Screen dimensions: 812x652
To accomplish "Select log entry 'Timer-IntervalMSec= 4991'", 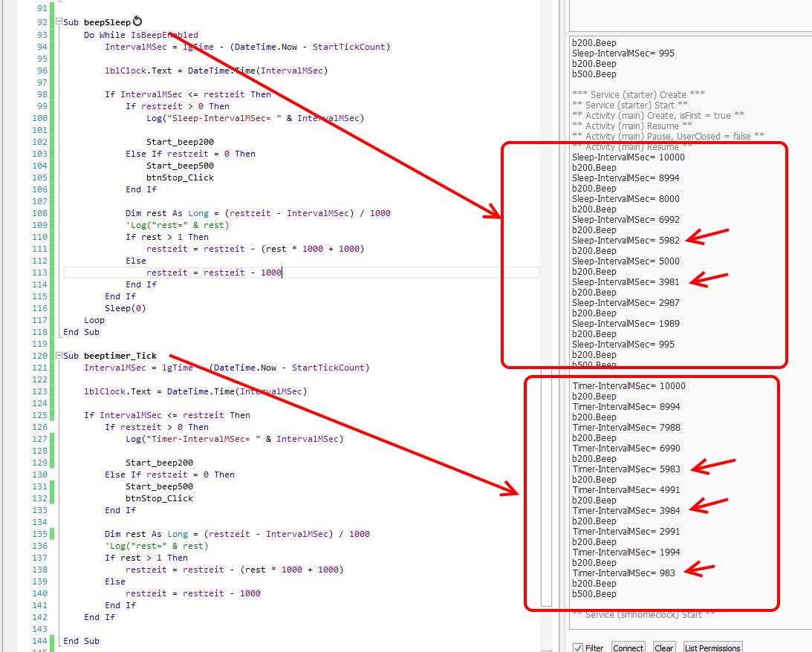I will click(626, 489).
